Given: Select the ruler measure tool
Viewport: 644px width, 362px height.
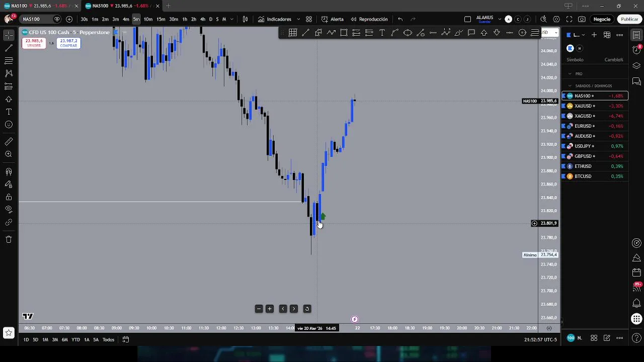Looking at the screenshot, I should coord(9,142).
